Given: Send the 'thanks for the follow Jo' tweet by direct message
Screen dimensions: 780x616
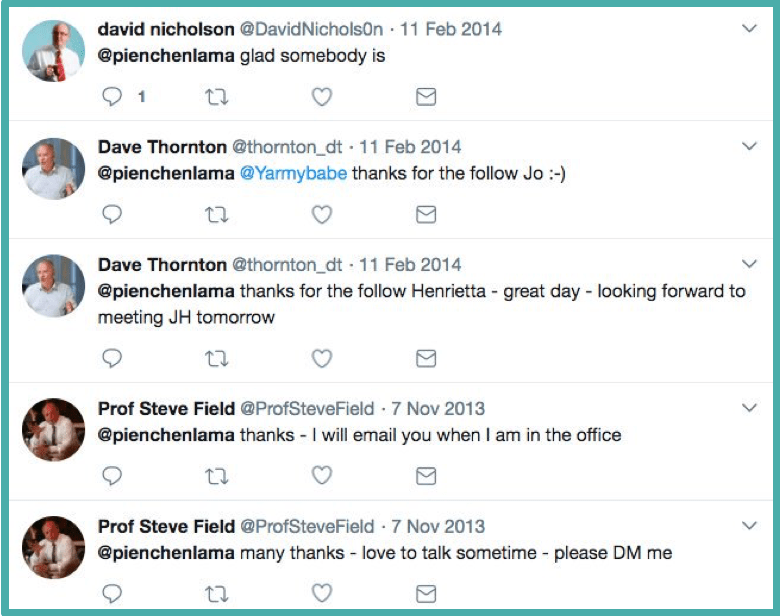Looking at the screenshot, I should tap(425, 214).
